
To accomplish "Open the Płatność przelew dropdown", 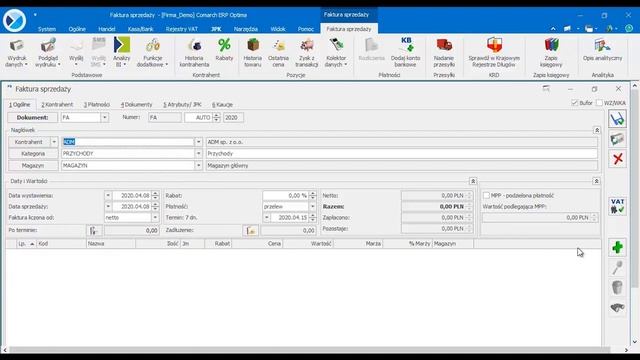I will coord(312,207).
